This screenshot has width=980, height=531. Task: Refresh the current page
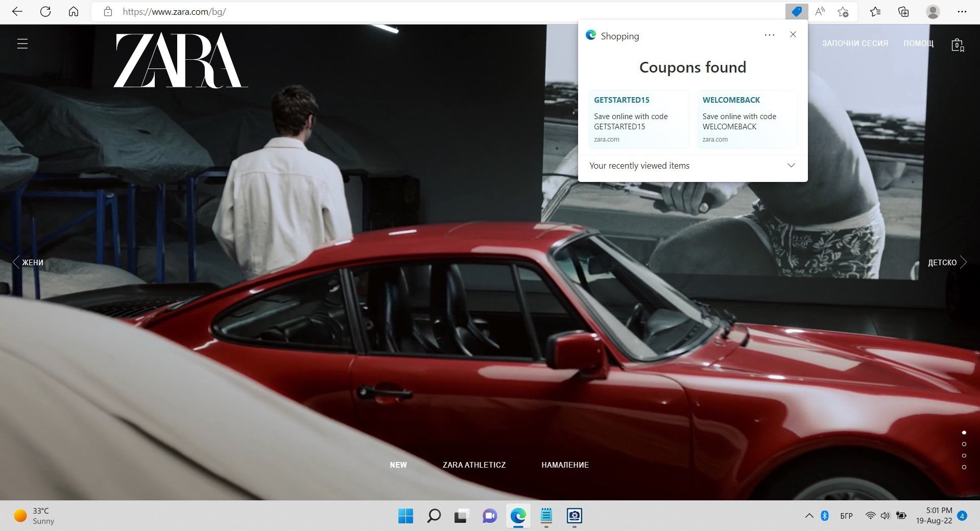45,12
